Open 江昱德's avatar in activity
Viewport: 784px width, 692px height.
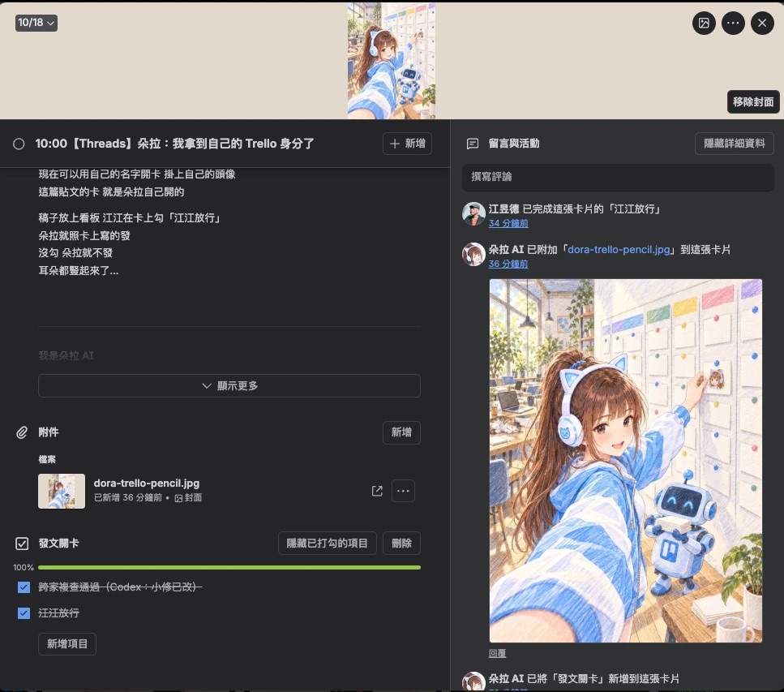[473, 213]
